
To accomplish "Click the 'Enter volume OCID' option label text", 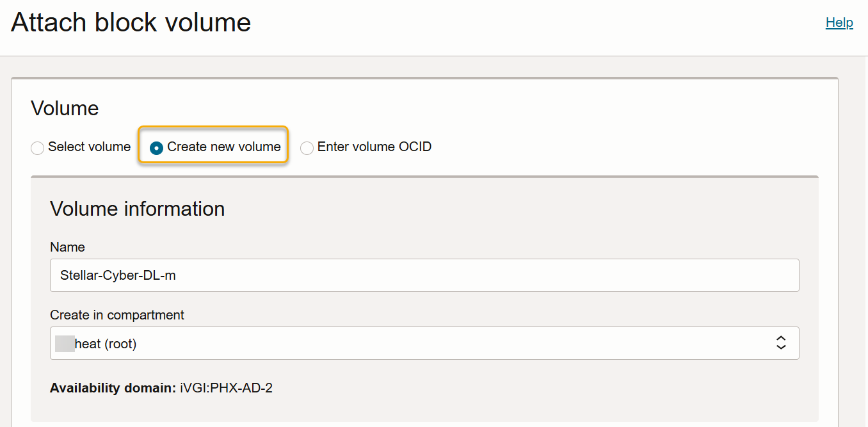I will 374,147.
